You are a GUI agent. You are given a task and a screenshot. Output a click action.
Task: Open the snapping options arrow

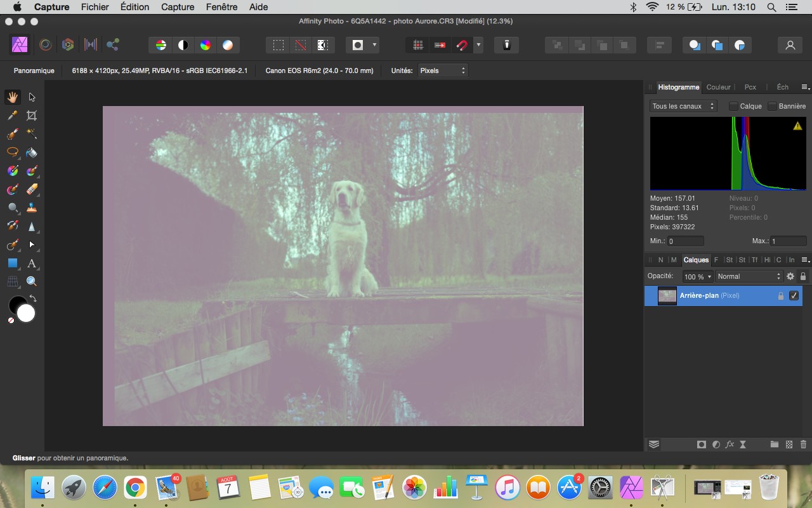pos(478,45)
